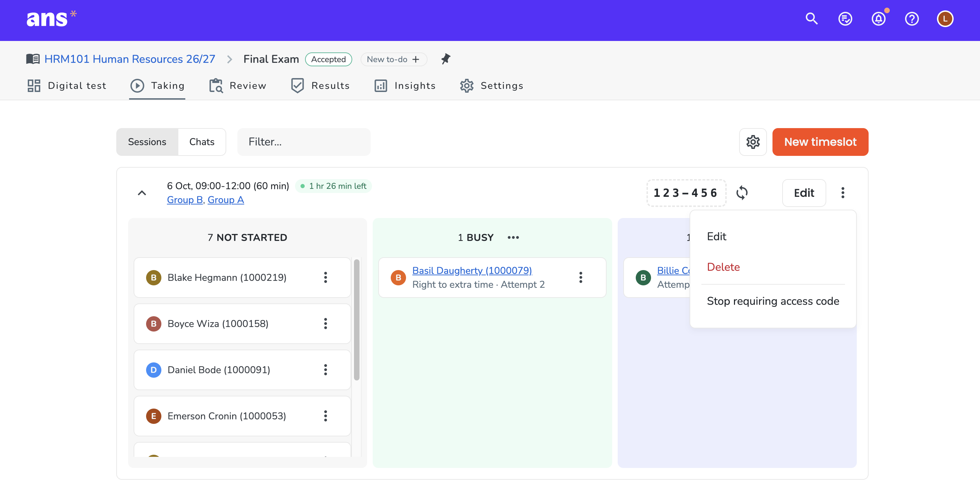Focus the Filter input field

[304, 142]
